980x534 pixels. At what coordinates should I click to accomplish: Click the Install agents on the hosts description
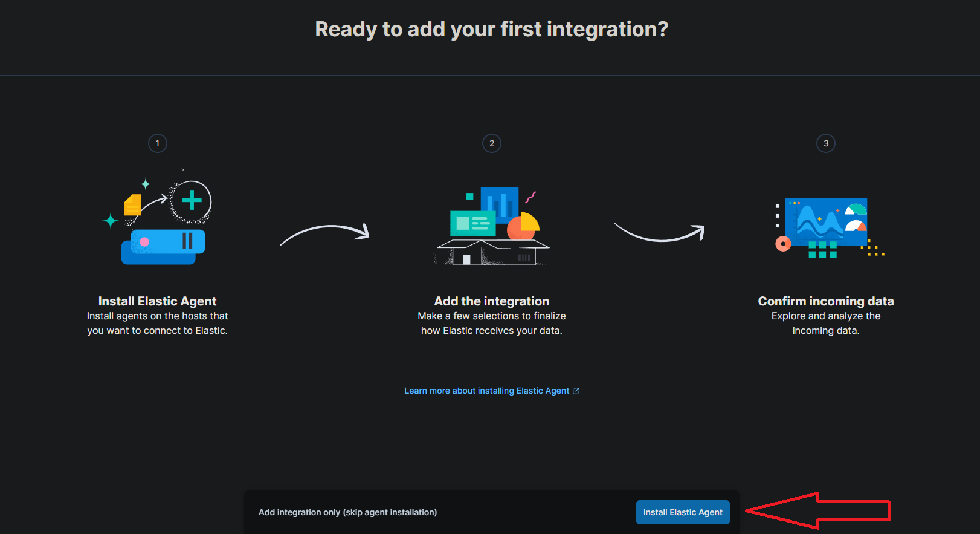pos(157,324)
